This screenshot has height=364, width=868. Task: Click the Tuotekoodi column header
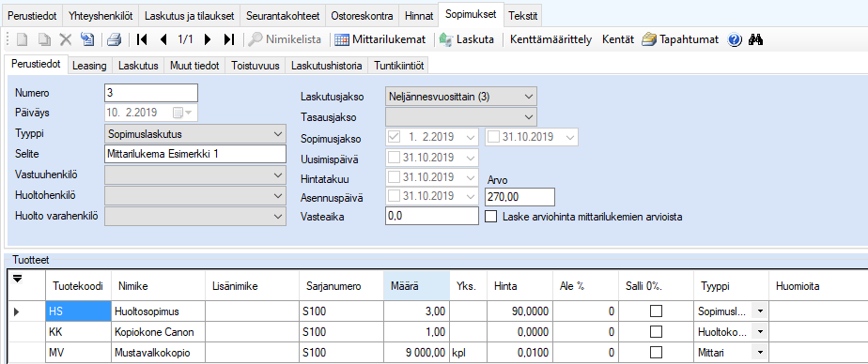[78, 286]
